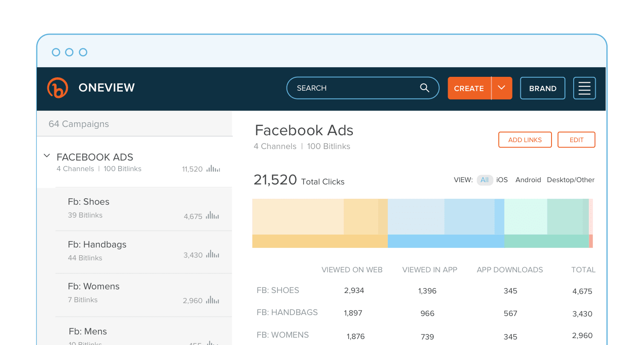Select the Desktop/Other view filter
Viewport: 644px width, 345px height.
coord(571,180)
